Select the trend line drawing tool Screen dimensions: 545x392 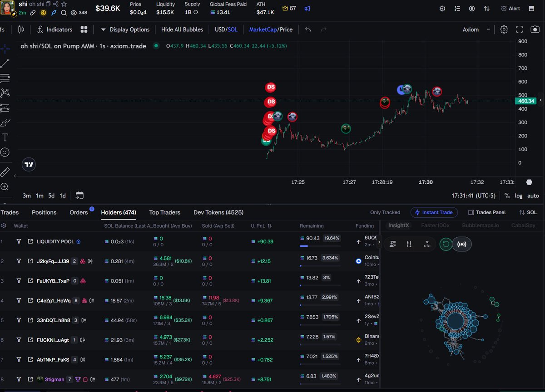tap(5, 64)
